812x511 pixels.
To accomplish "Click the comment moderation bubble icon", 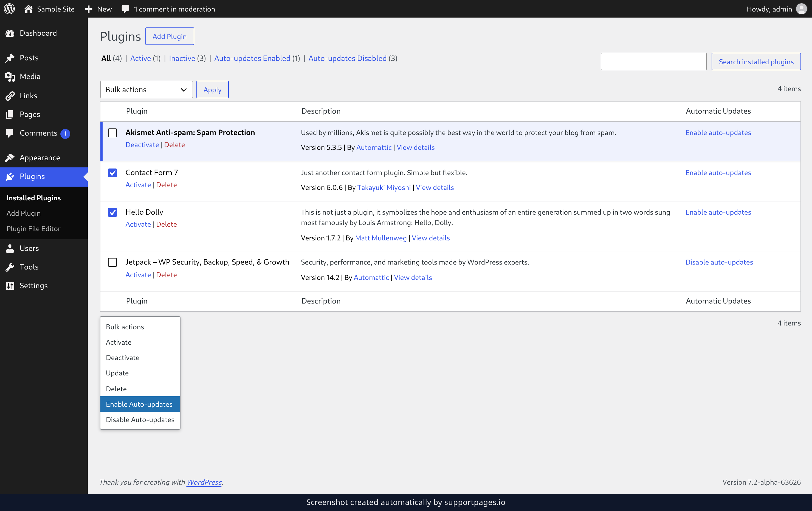I will pyautogui.click(x=125, y=9).
